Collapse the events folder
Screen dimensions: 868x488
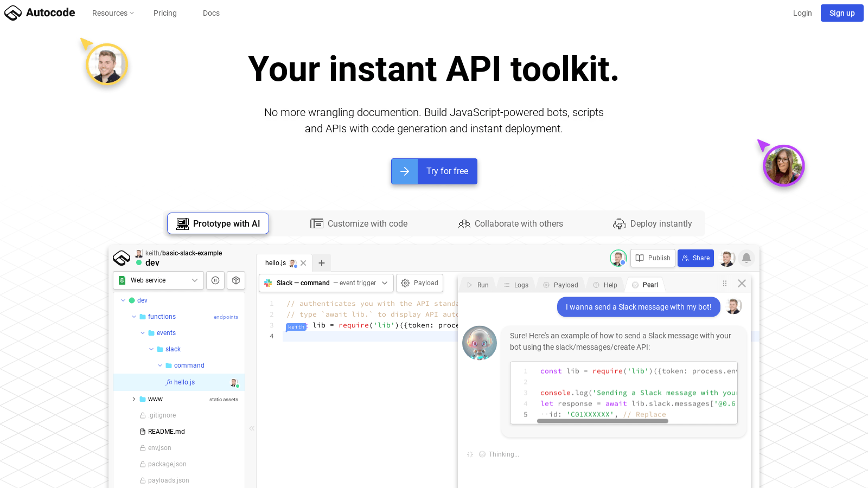(143, 333)
